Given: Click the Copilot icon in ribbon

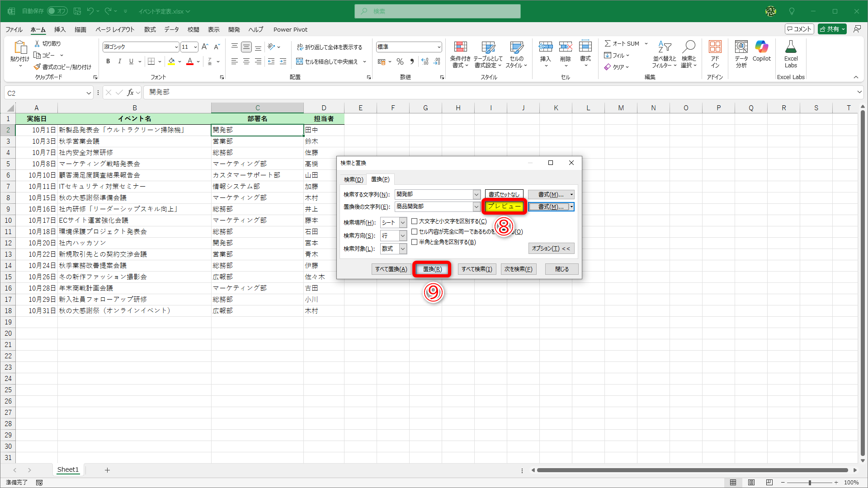Looking at the screenshot, I should (761, 47).
